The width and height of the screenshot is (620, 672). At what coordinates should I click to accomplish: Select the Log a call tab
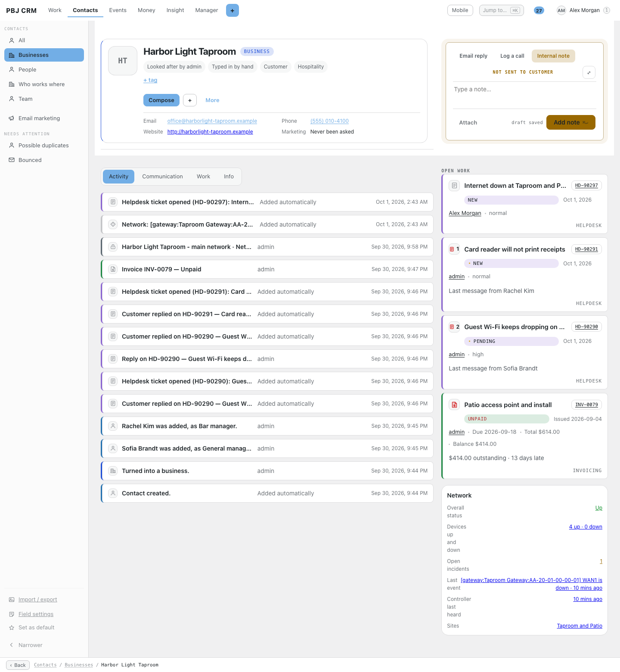(x=512, y=56)
